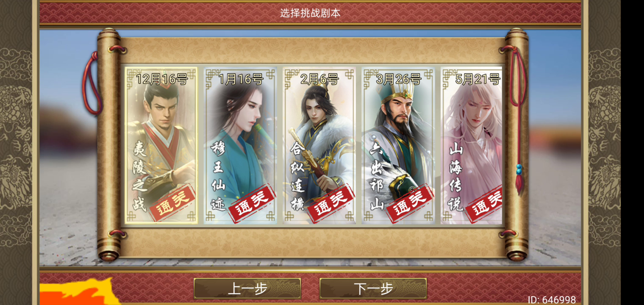
Task: Click the 上一步 button
Action: point(247,288)
